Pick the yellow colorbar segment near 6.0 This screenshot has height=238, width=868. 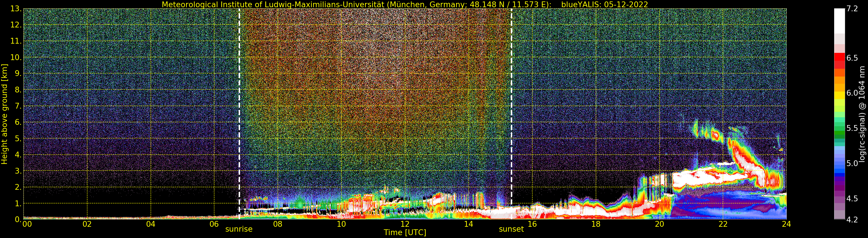(839, 95)
